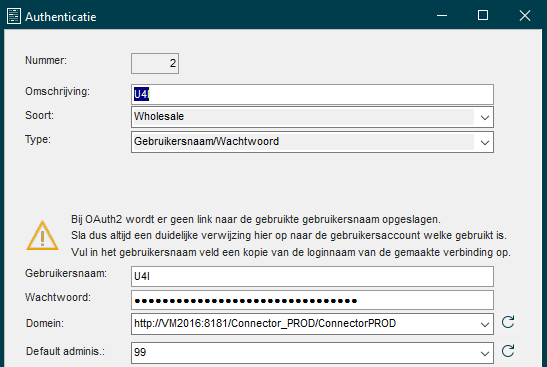Click the Omschrijving label

[57, 91]
